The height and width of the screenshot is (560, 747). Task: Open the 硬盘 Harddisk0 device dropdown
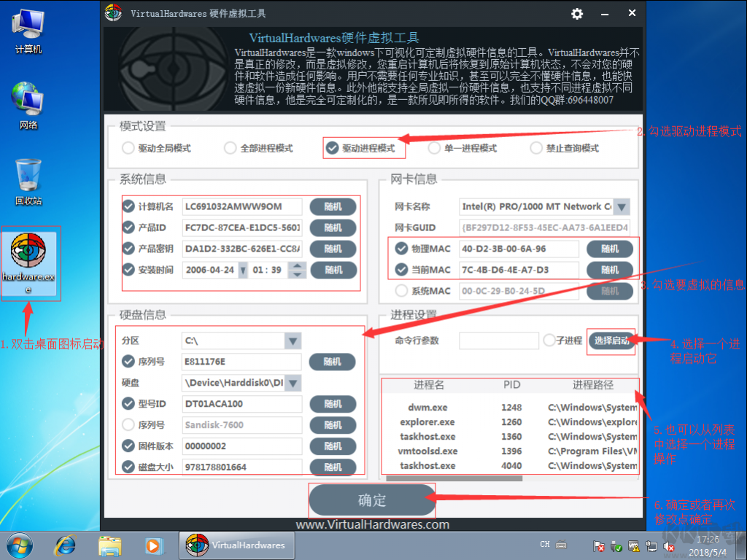[x=292, y=382]
